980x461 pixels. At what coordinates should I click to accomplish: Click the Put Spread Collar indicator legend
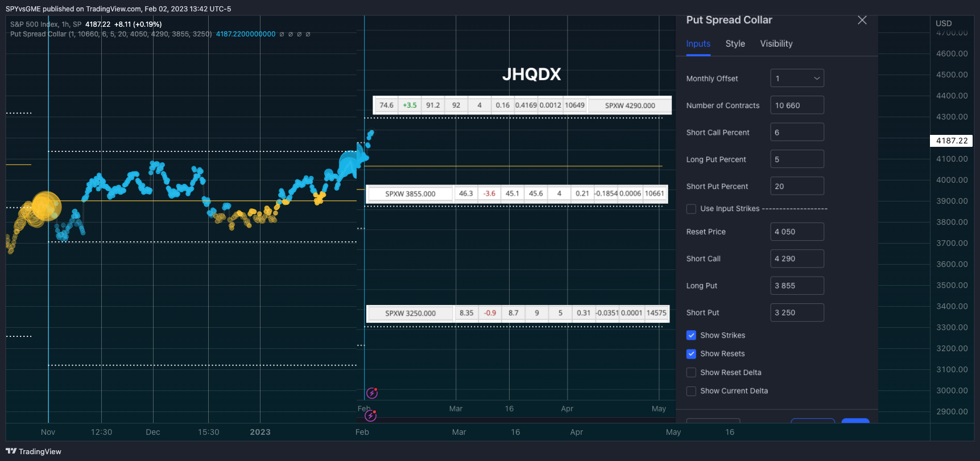(x=111, y=34)
